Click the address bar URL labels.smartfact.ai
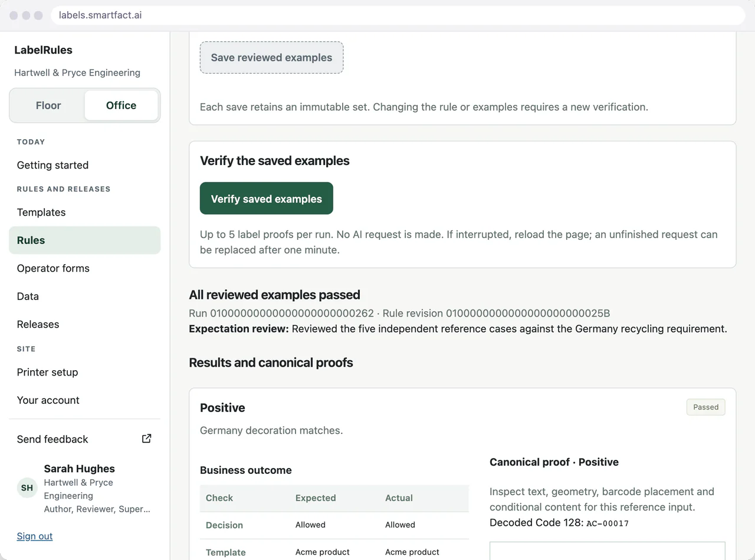This screenshot has width=755, height=560. point(100,15)
